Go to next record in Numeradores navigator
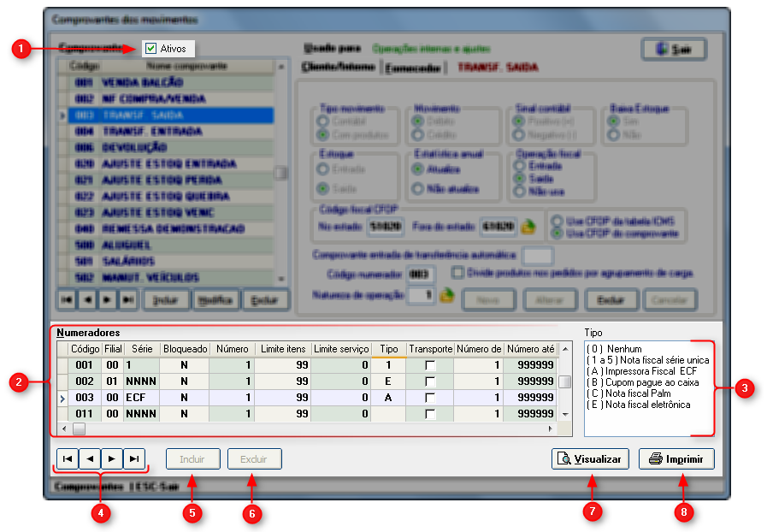Image resolution: width=767 pixels, height=532 pixels. click(112, 458)
